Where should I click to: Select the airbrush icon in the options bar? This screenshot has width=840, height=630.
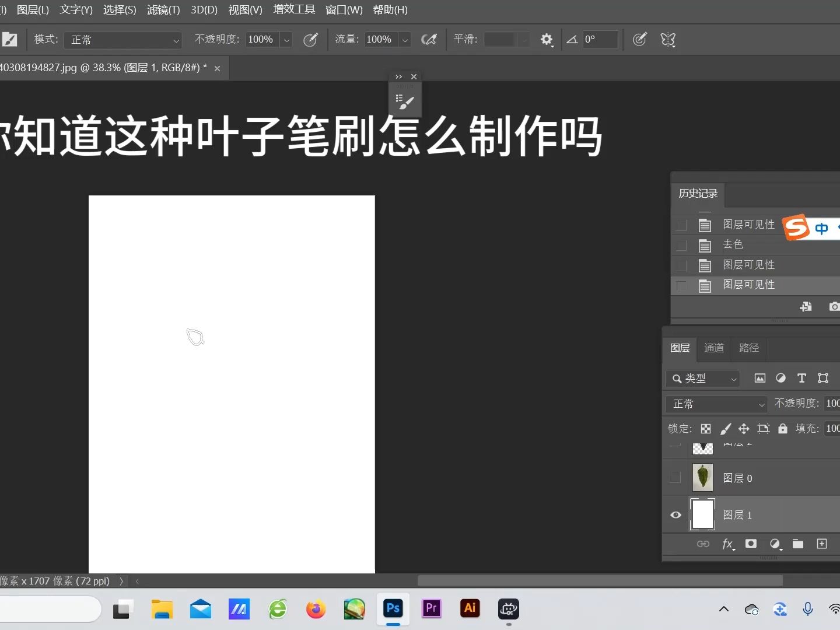430,40
